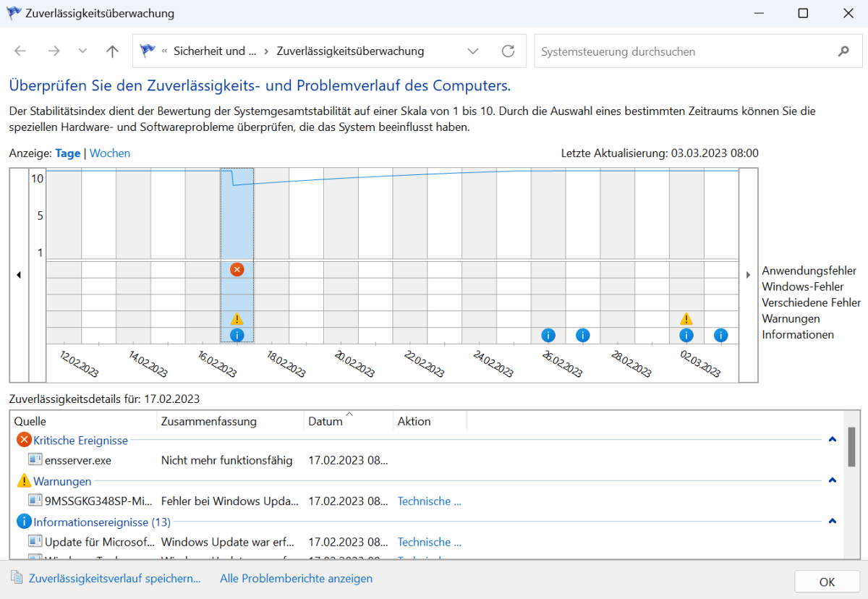Click the blue Informationsereignisse group icon
Image resolution: width=868 pixels, height=599 pixels.
pyautogui.click(x=24, y=521)
